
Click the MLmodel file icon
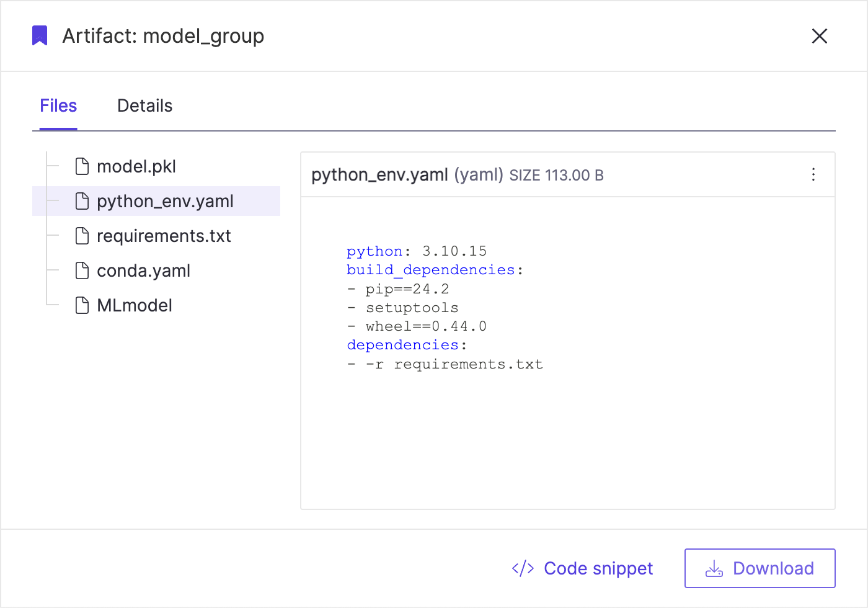coord(82,305)
